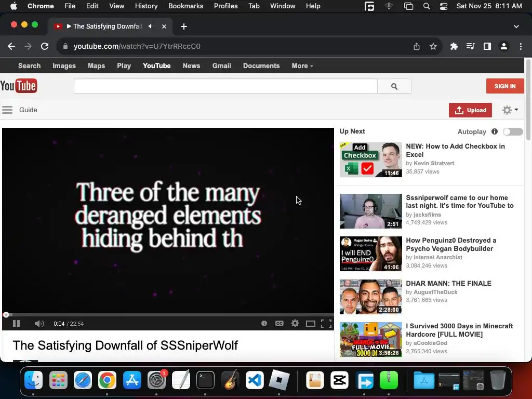Screen dimensions: 532x399
Task: Bookmark this tab with star icon
Action: click(433, 46)
